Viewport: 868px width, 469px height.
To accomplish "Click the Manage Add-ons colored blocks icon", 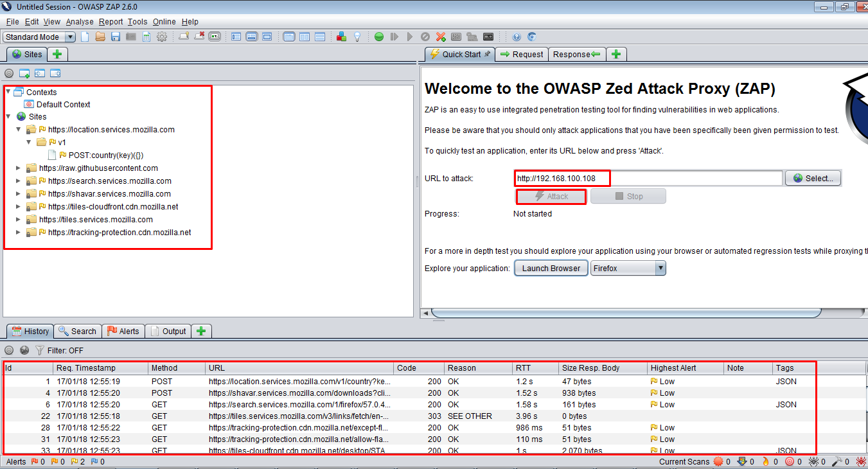I will point(342,37).
